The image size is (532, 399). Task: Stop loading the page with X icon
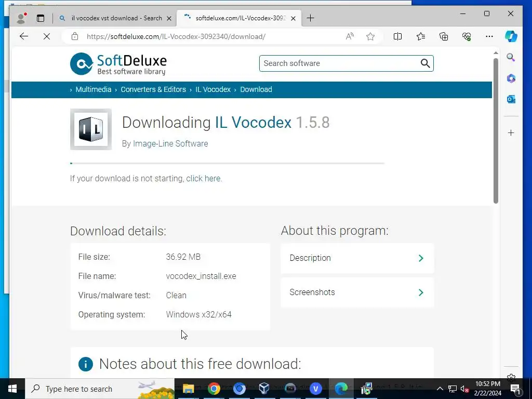[47, 36]
